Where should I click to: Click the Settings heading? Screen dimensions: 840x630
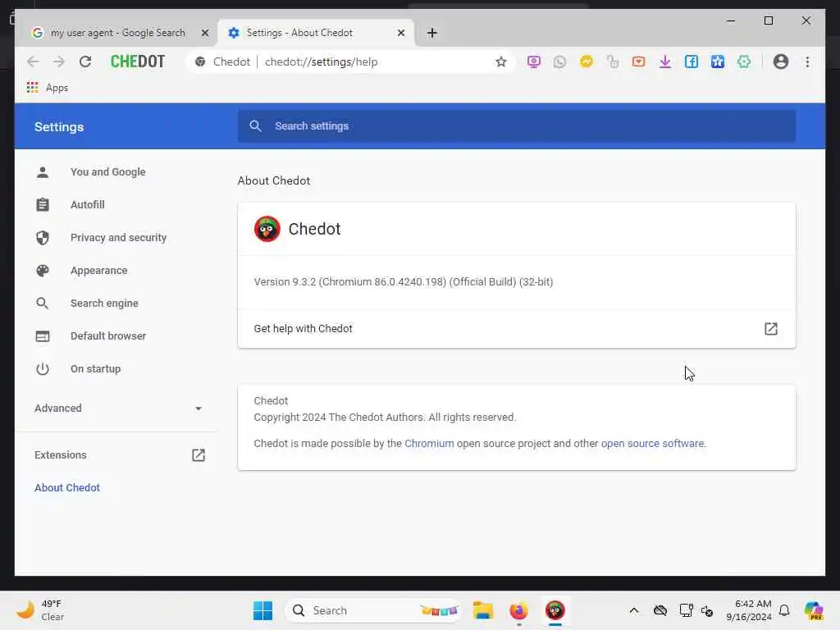pyautogui.click(x=59, y=127)
